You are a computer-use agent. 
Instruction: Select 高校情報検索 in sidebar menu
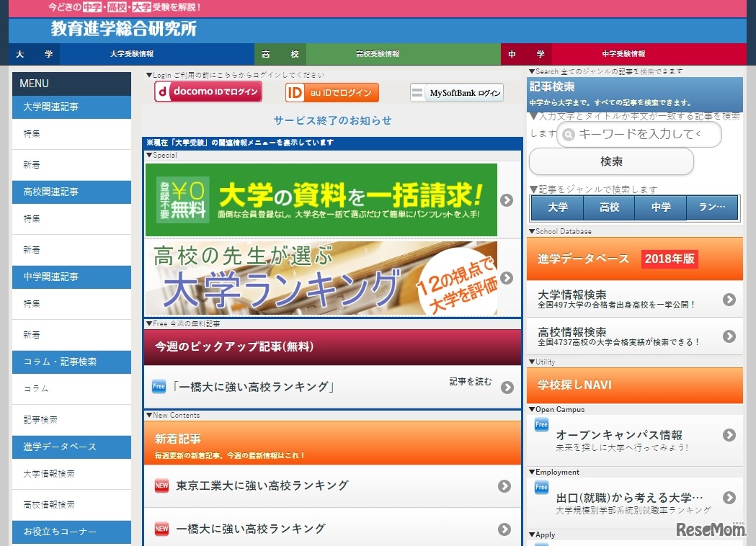[x=71, y=504]
